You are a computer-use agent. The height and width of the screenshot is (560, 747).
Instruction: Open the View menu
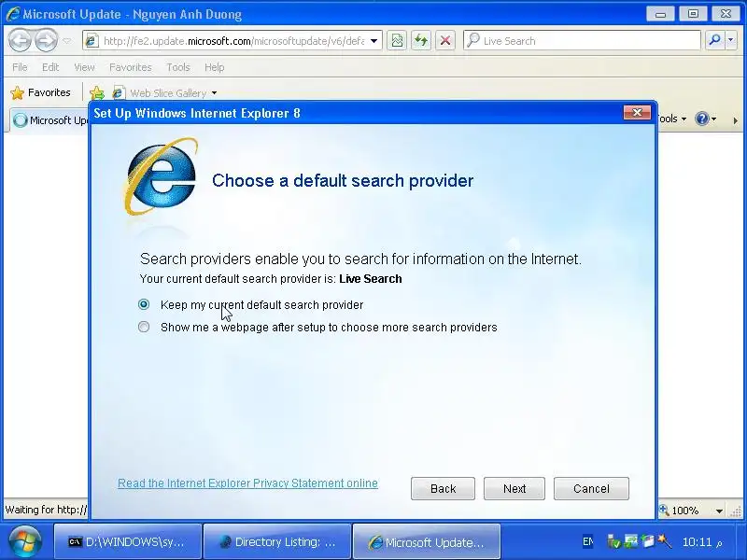(84, 67)
